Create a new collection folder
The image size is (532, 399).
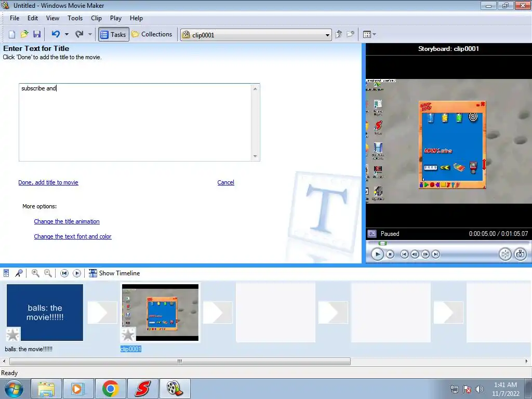(351, 34)
